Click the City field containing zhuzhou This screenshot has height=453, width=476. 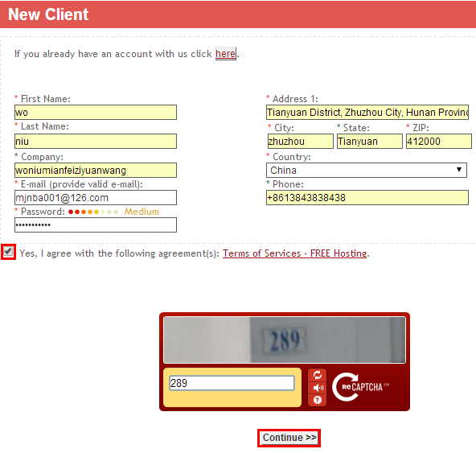301,142
